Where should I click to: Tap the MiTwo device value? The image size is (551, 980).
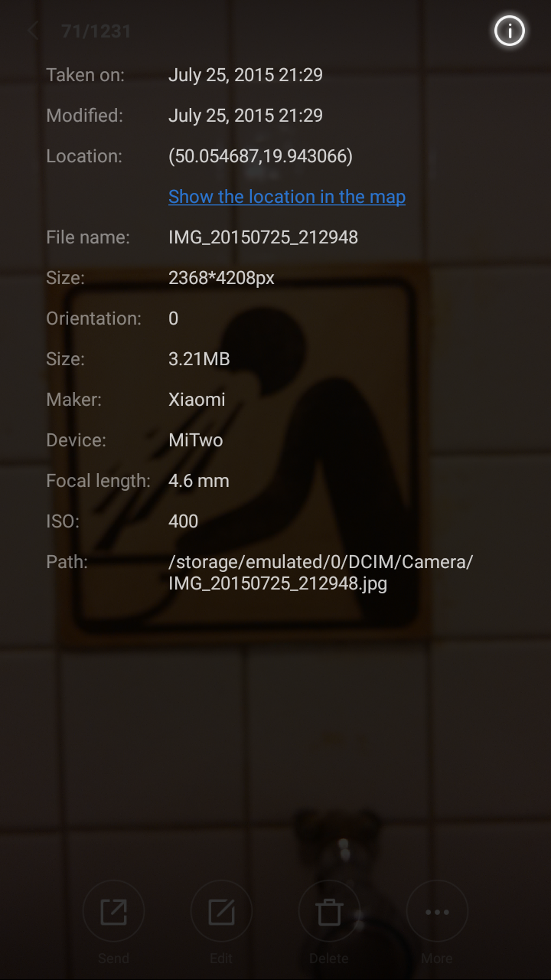(x=196, y=440)
